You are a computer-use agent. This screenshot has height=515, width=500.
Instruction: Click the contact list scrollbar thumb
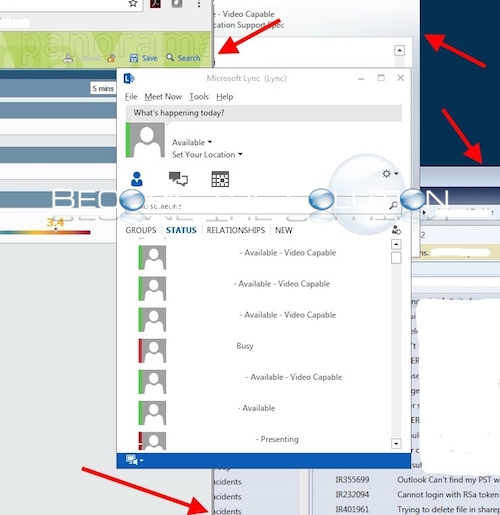coord(396,258)
